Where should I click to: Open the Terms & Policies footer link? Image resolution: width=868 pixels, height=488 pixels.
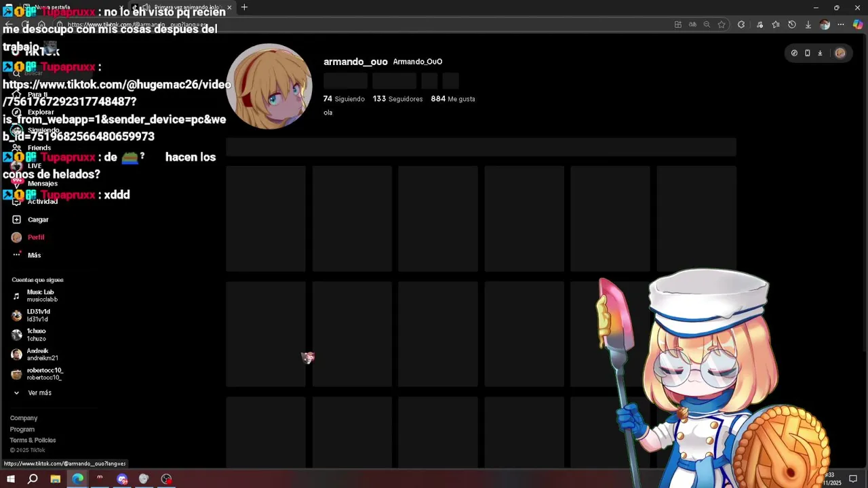coord(33,440)
